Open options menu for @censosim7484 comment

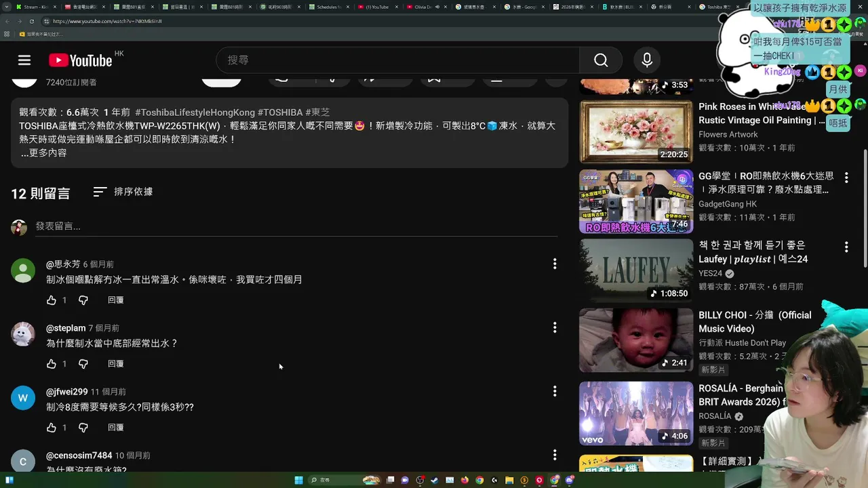555,455
